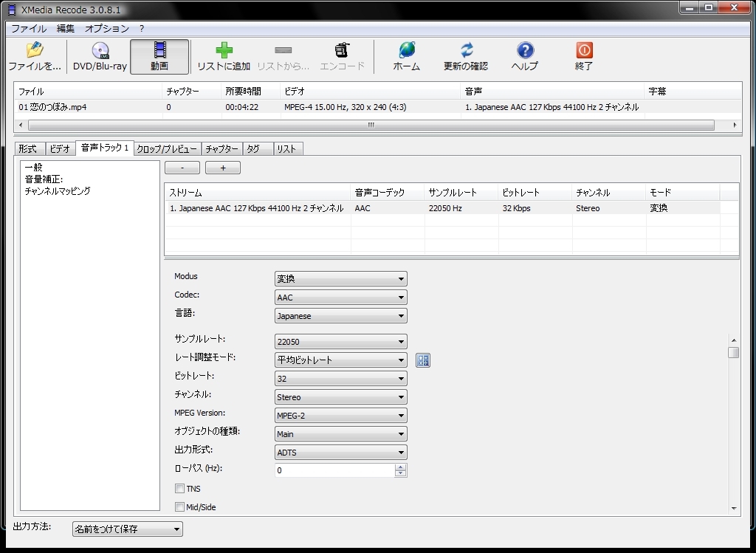Click the horizontal scrollbar under the file list
This screenshot has height=553, width=756.
[x=371, y=126]
